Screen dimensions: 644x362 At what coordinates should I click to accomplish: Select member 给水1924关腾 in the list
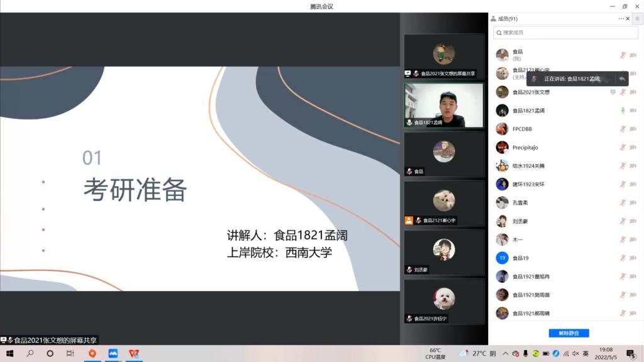point(565,166)
